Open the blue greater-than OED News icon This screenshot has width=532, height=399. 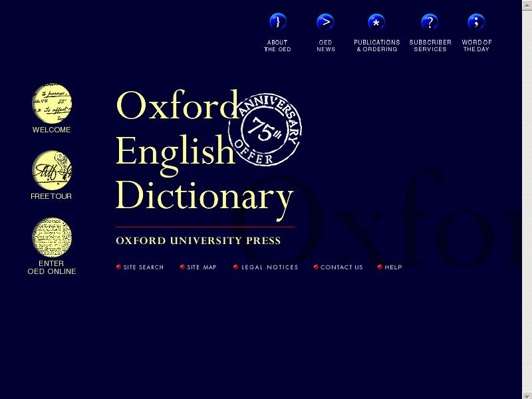pyautogui.click(x=325, y=22)
